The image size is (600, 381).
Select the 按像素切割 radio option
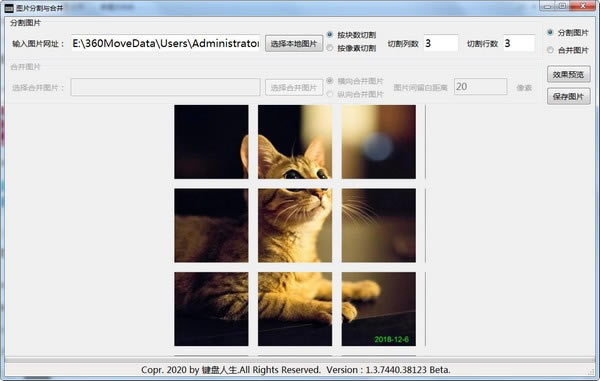click(x=330, y=48)
